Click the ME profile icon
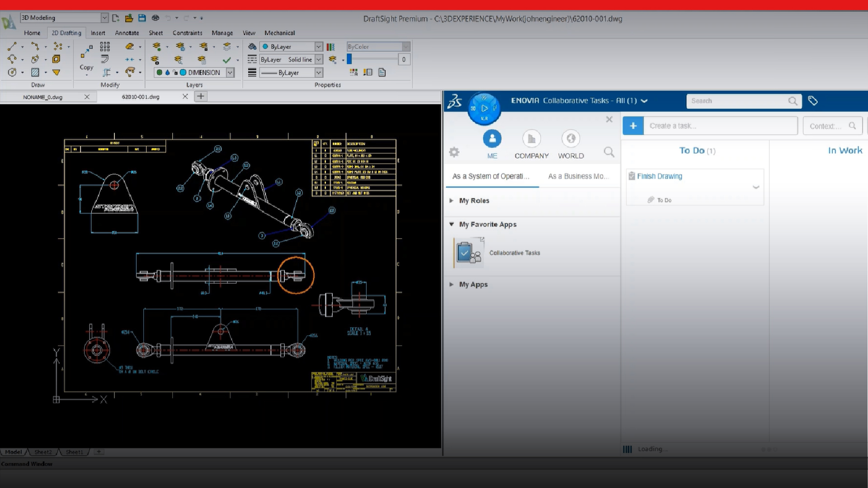This screenshot has width=868, height=488. [x=492, y=138]
